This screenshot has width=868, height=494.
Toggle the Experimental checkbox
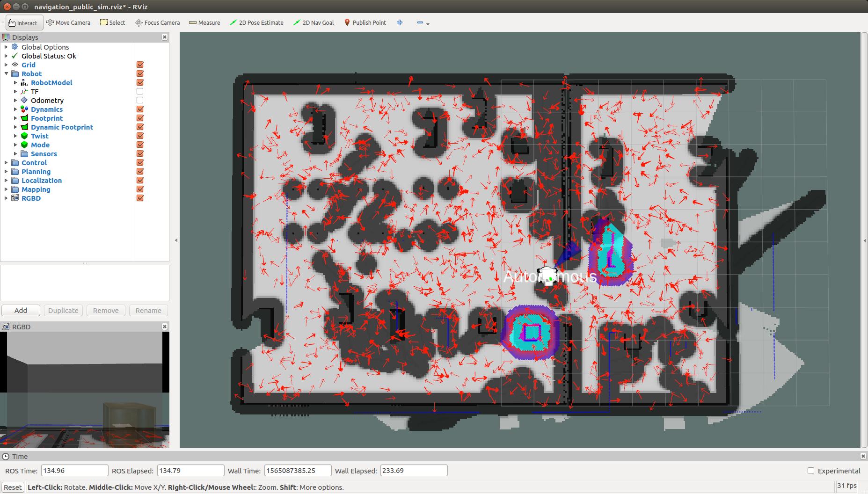pos(811,471)
